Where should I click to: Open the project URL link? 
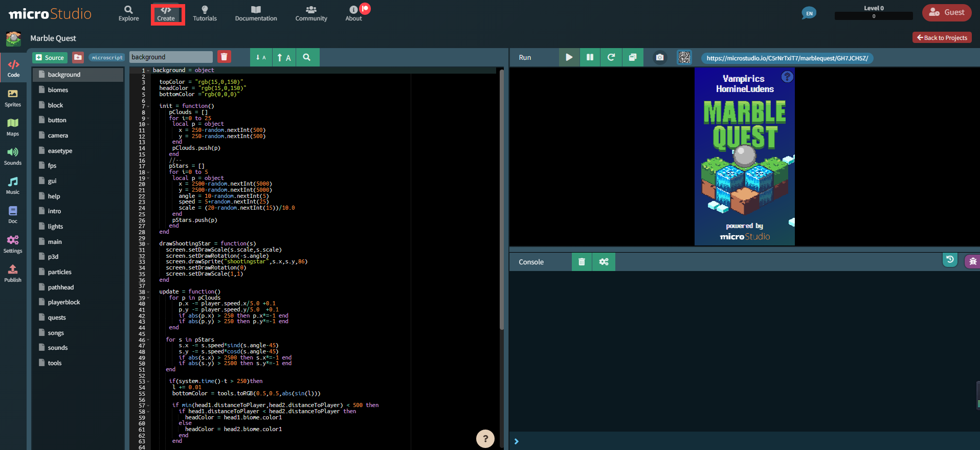tap(787, 58)
